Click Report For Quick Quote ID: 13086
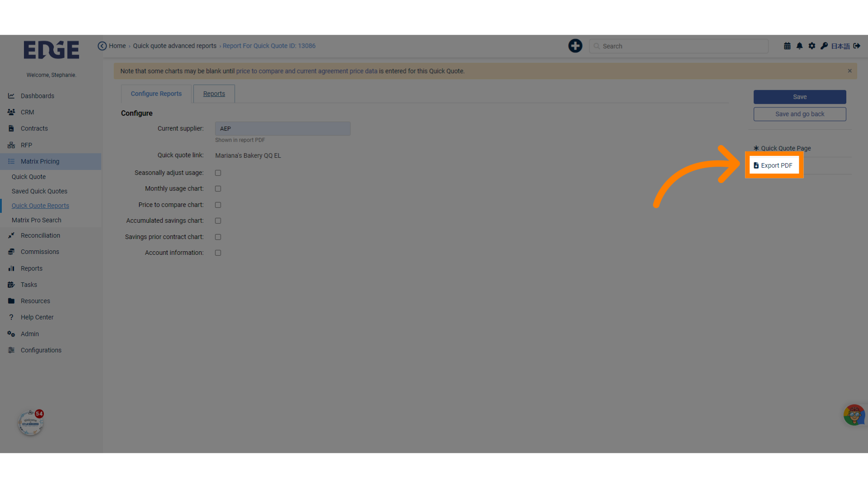 pyautogui.click(x=269, y=46)
